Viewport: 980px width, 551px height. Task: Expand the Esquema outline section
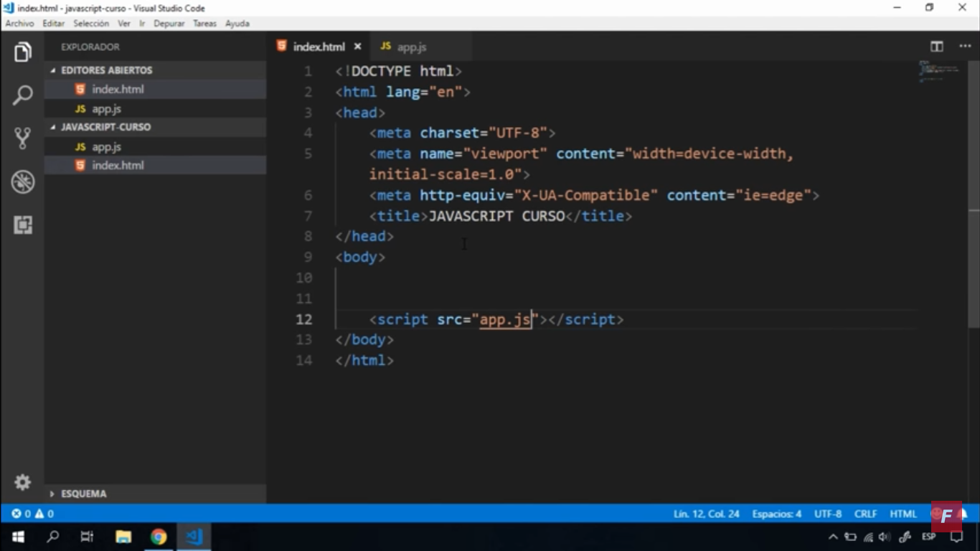coord(155,494)
